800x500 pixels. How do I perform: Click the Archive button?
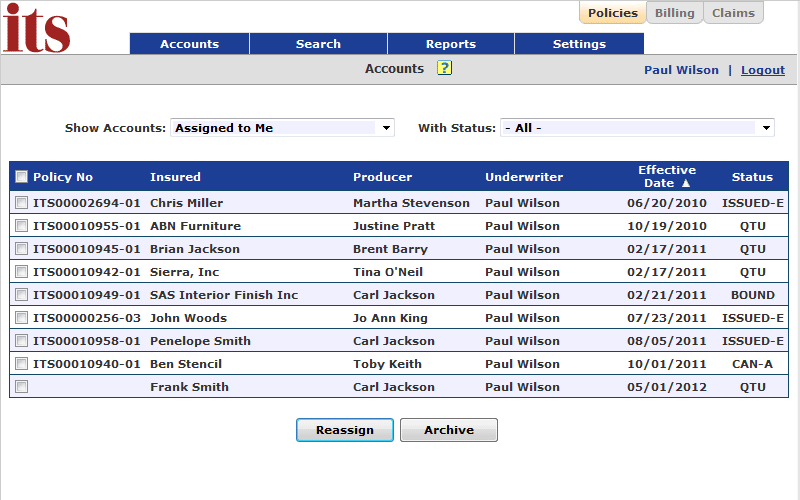coord(449,430)
